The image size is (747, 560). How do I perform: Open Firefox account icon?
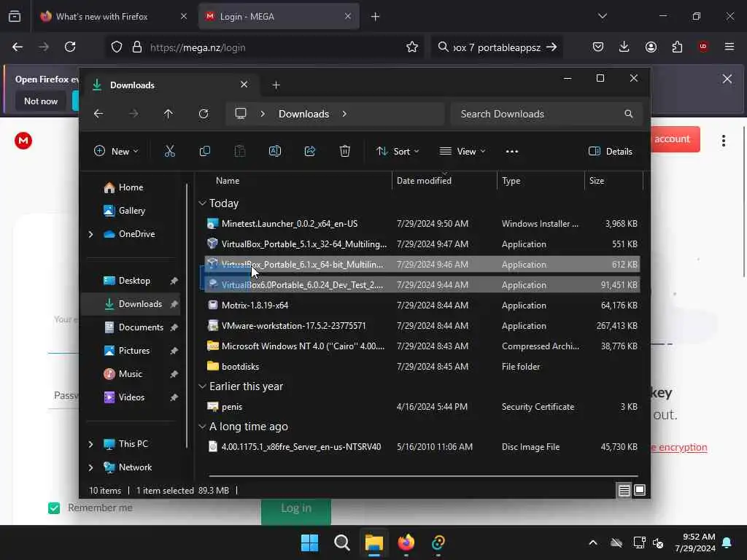651,47
